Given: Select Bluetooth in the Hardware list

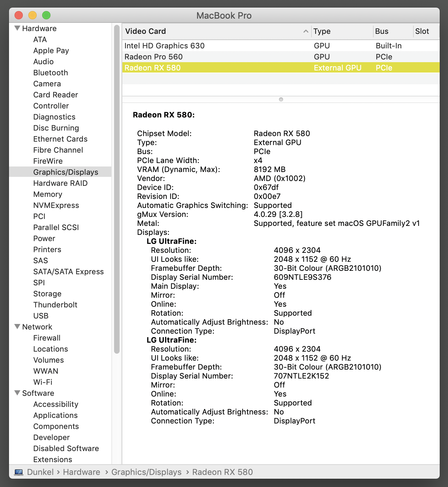Looking at the screenshot, I should point(51,73).
